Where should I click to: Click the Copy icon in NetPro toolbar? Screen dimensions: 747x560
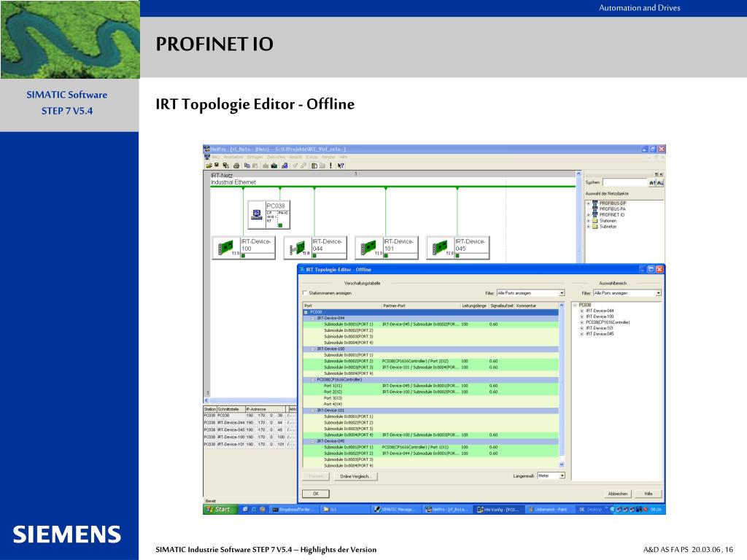[x=247, y=166]
